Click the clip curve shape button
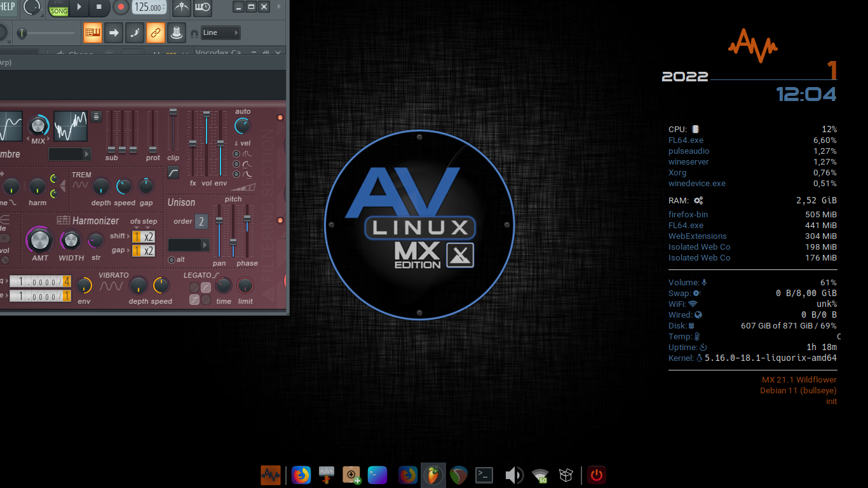This screenshot has height=488, width=868. click(x=173, y=172)
